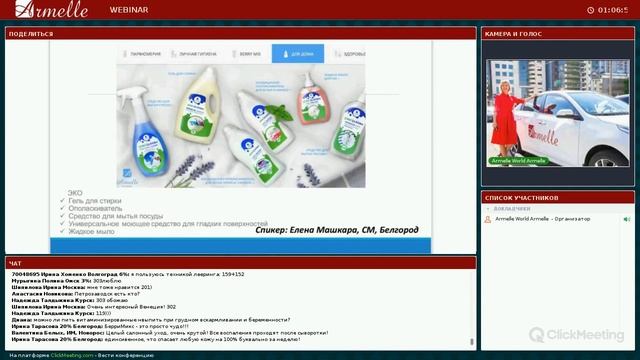Viewport: 640px width, 360px height.
Task: Click the 'Жидкое мыло' slide bullet
Action: 91,232
